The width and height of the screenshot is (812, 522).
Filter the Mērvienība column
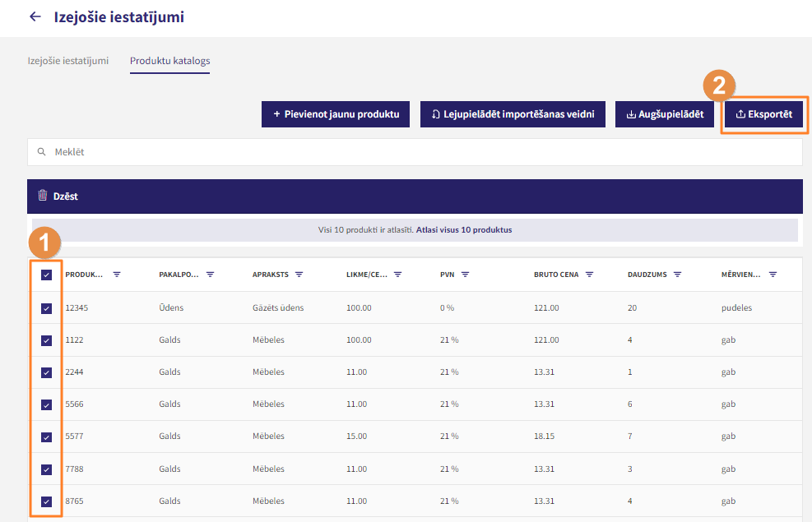pos(773,275)
